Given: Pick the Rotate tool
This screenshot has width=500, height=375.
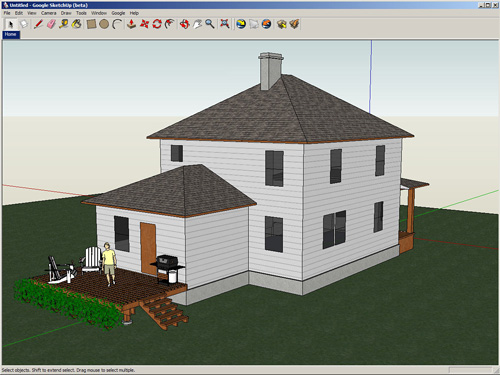Looking at the screenshot, I should pos(157,24).
